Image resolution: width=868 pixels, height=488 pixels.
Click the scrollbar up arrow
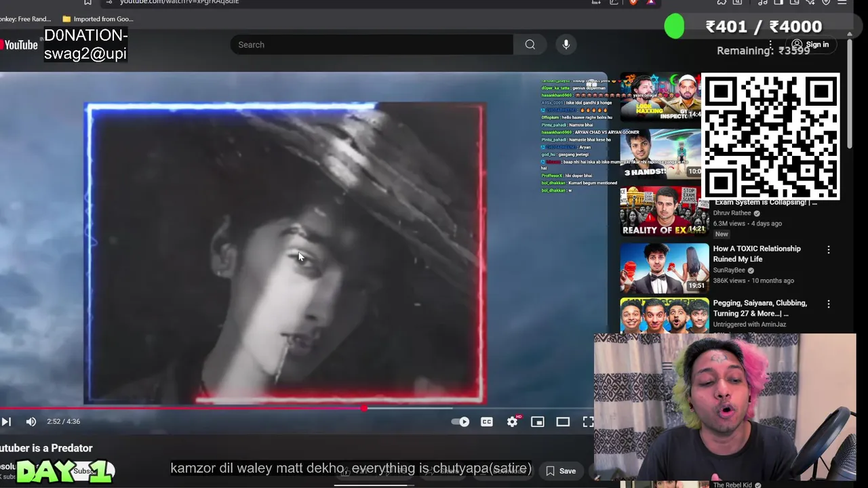850,33
